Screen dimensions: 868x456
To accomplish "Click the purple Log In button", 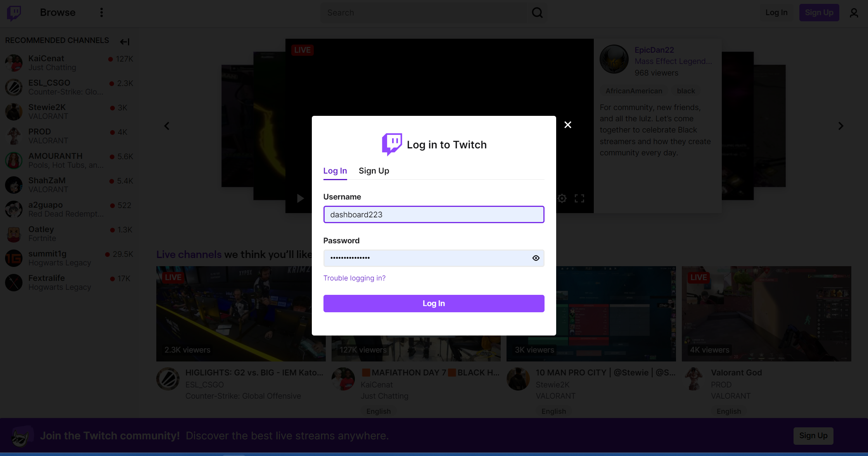I will [x=434, y=303].
